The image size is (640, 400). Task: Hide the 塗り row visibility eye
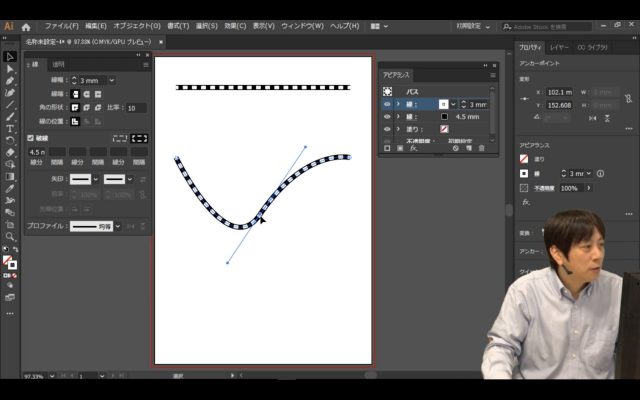pyautogui.click(x=387, y=129)
